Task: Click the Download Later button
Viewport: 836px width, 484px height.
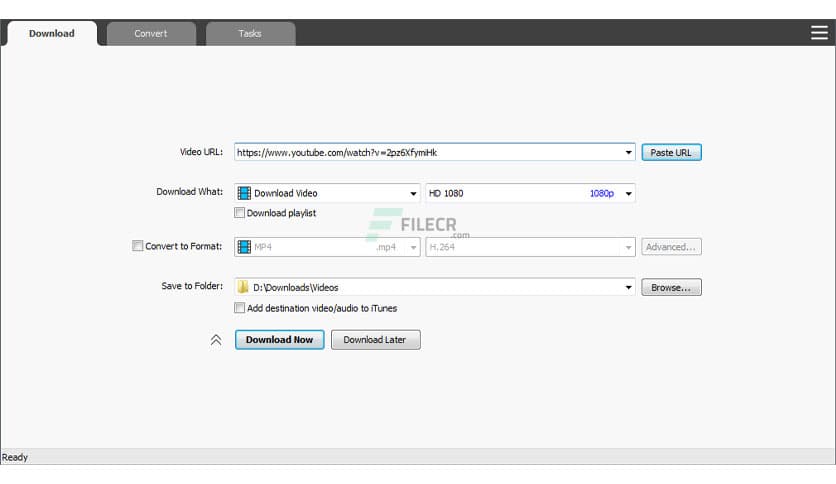Action: pos(375,340)
